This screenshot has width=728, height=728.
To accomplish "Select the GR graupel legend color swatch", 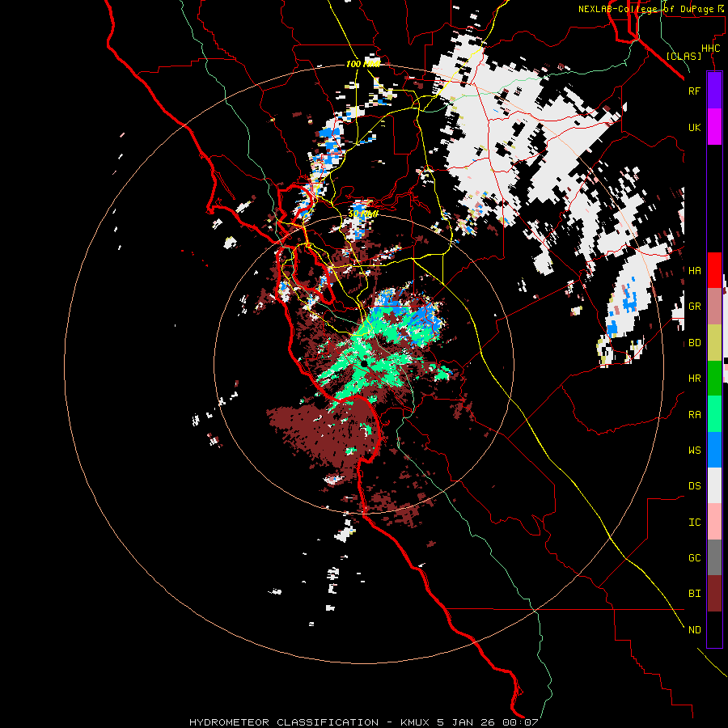I will 714,307.
